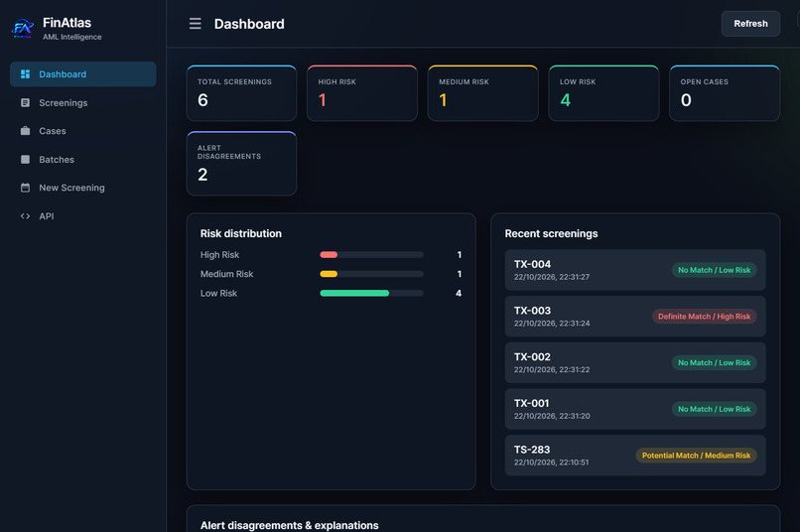Image resolution: width=800 pixels, height=532 pixels.
Task: Go to Cases in the sidebar
Action: pos(83,131)
